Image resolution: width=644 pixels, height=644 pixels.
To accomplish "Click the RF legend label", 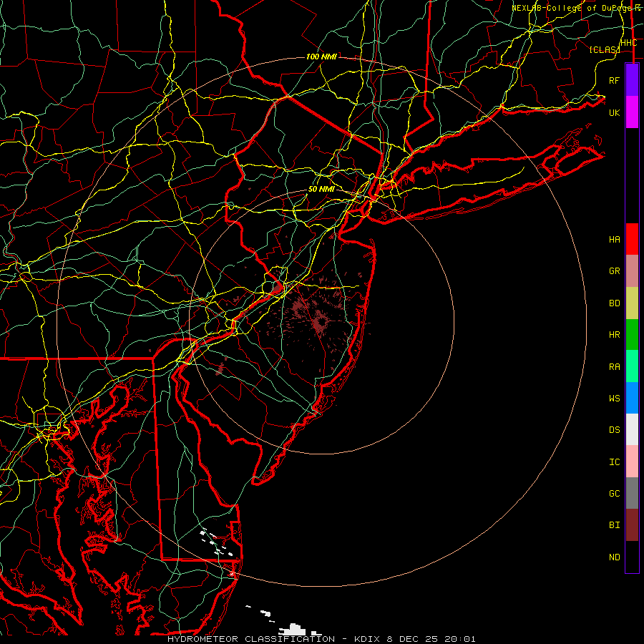I will tap(614, 80).
